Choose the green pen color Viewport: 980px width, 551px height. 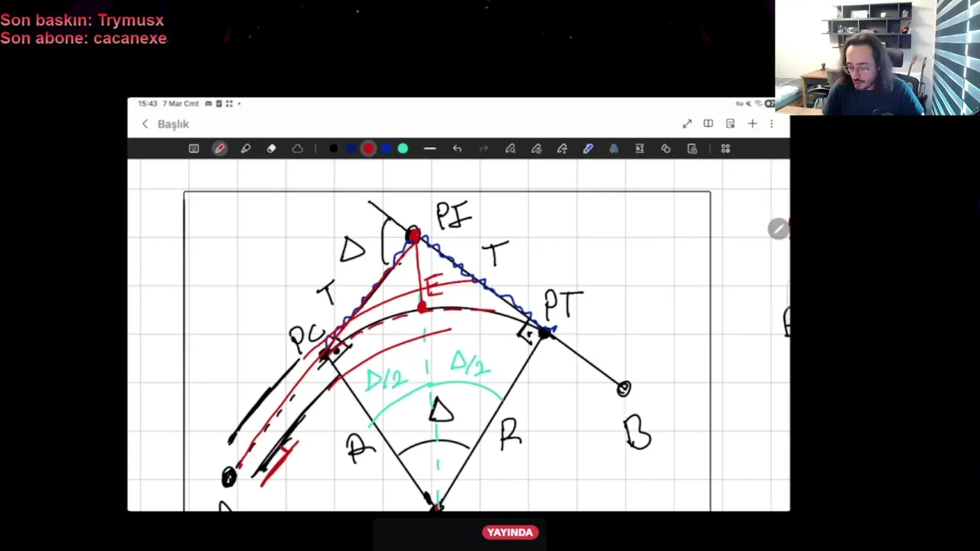pos(403,148)
